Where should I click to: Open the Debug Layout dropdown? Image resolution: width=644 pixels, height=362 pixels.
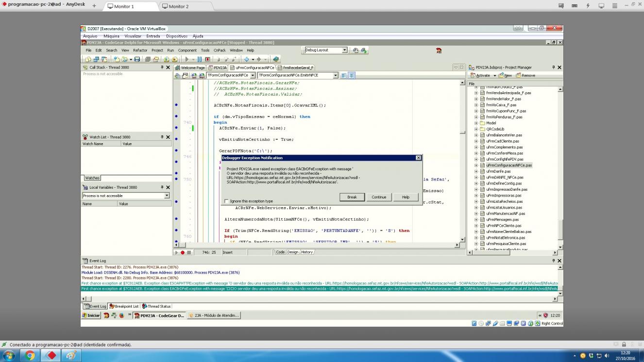pyautogui.click(x=326, y=50)
